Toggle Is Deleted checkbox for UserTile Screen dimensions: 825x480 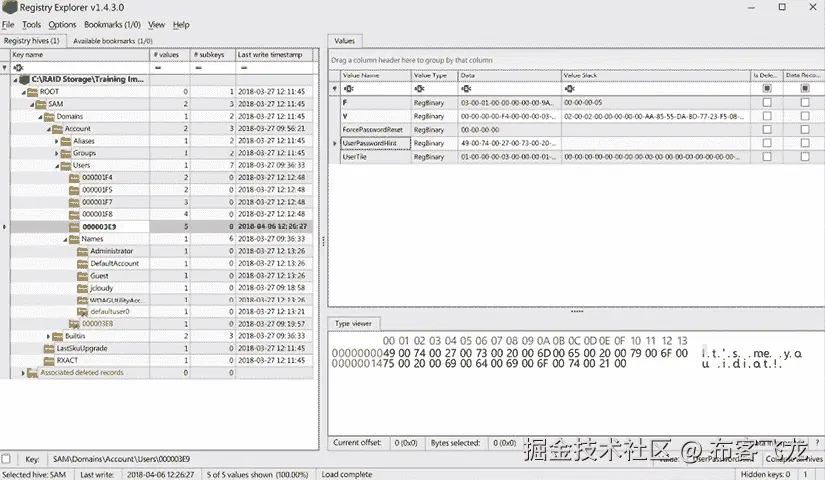pos(767,157)
